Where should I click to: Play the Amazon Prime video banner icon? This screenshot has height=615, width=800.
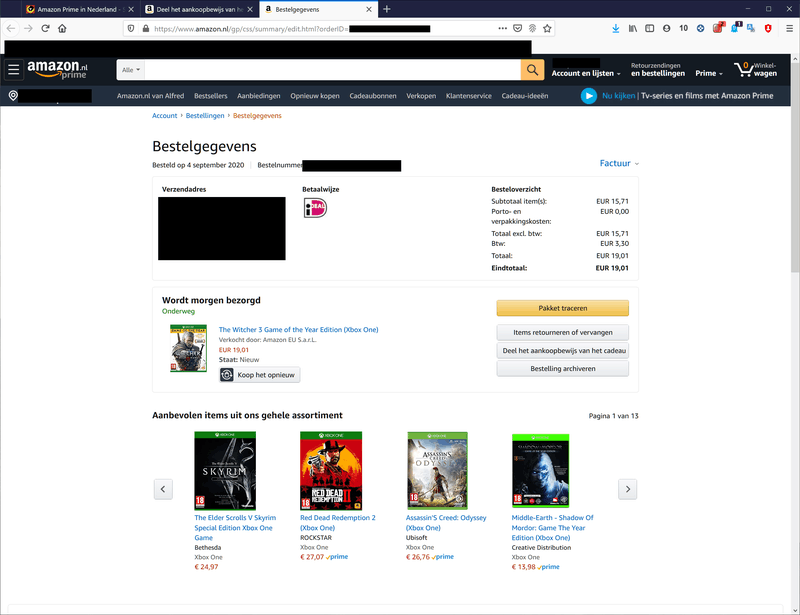(588, 95)
